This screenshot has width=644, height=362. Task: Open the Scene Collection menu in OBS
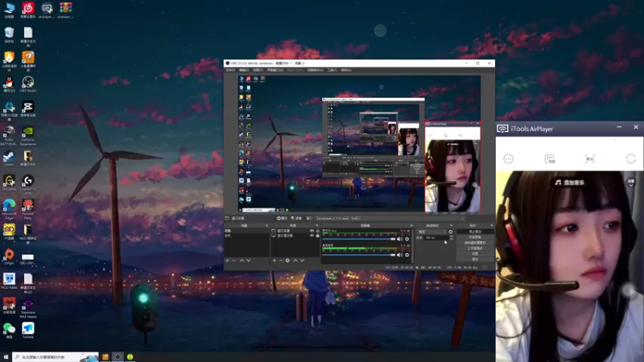(x=315, y=70)
